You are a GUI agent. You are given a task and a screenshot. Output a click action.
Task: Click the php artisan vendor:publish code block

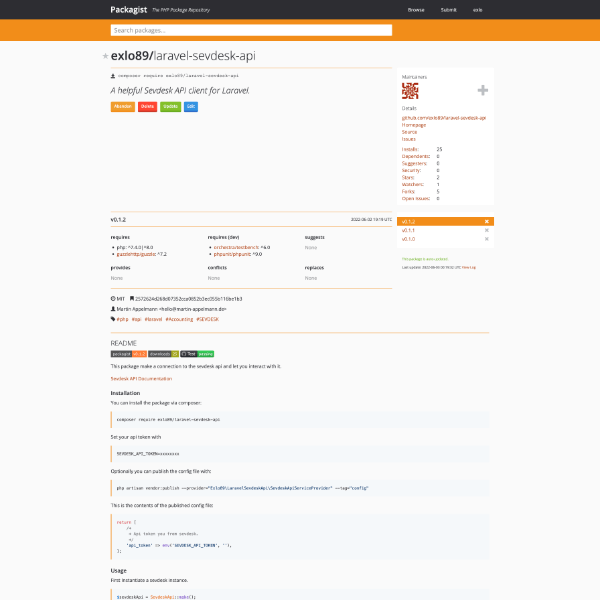300,488
